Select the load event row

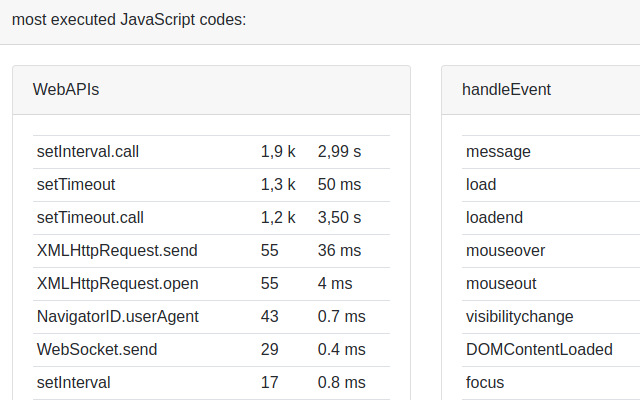coord(551,185)
